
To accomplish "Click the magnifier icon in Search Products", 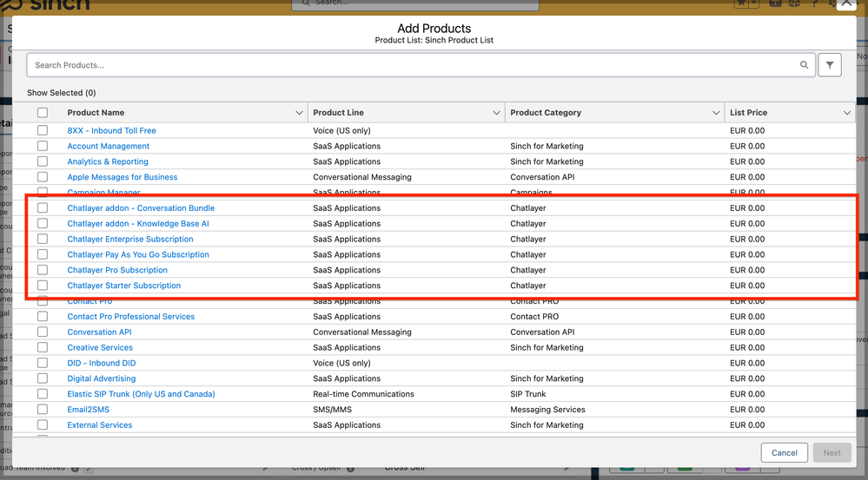I will 804,65.
